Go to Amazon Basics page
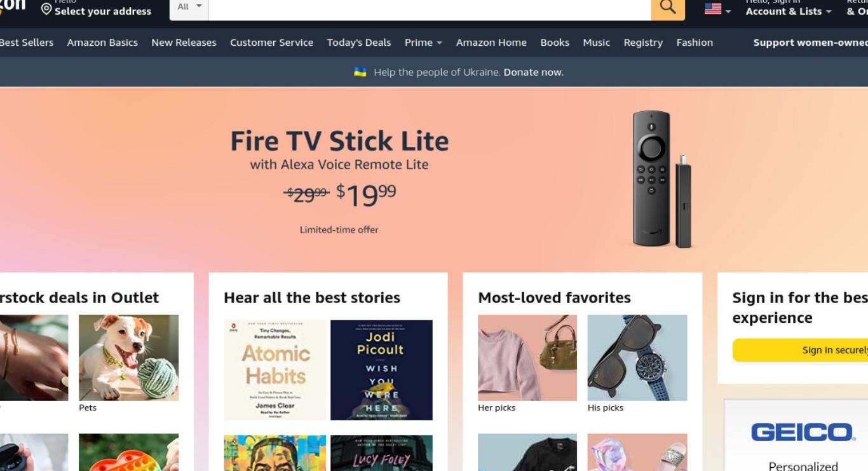Screen dimensions: 868x471 click(x=102, y=43)
